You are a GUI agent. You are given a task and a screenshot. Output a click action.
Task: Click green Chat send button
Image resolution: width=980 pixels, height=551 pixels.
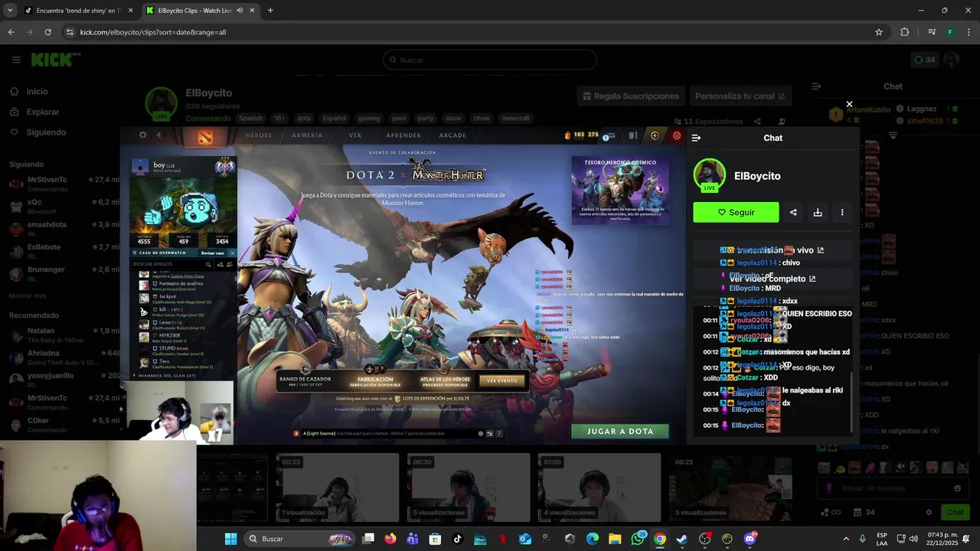pyautogui.click(x=955, y=512)
